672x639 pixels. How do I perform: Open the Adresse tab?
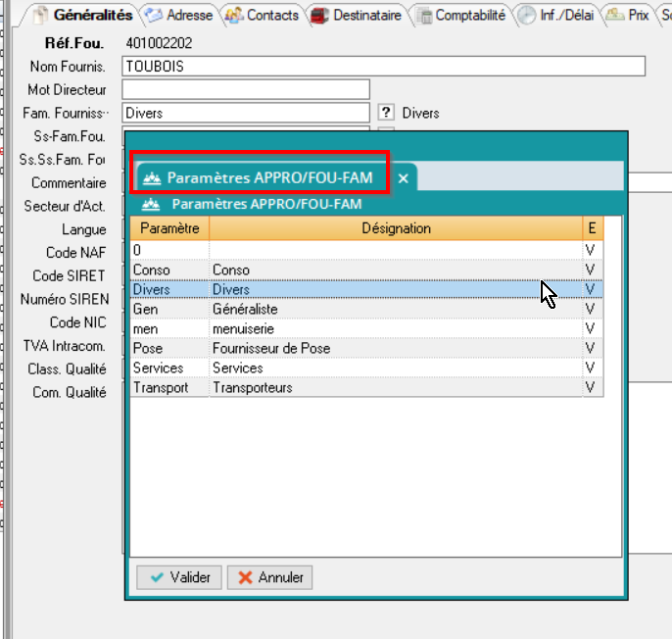(179, 16)
